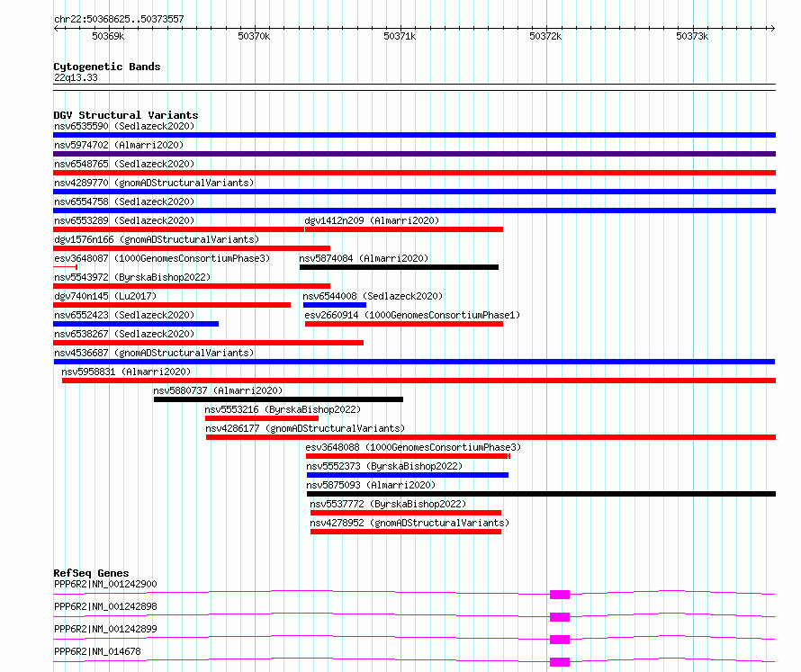Click nsv5537772 (ByrskaBishop2022) label

pyautogui.click(x=388, y=504)
